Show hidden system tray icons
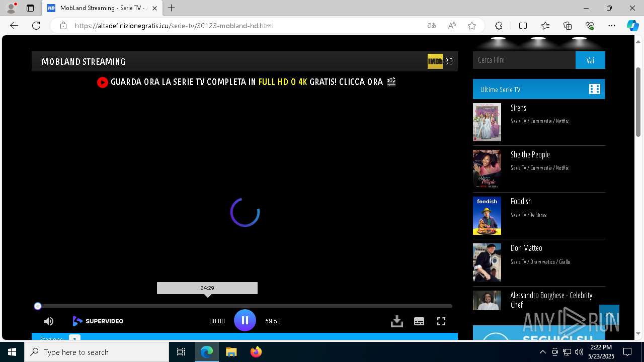 point(542,352)
